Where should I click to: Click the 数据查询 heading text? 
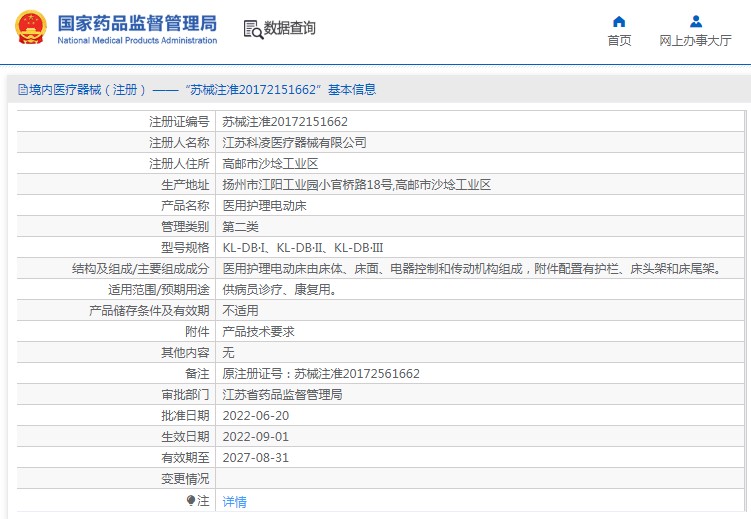[290, 28]
